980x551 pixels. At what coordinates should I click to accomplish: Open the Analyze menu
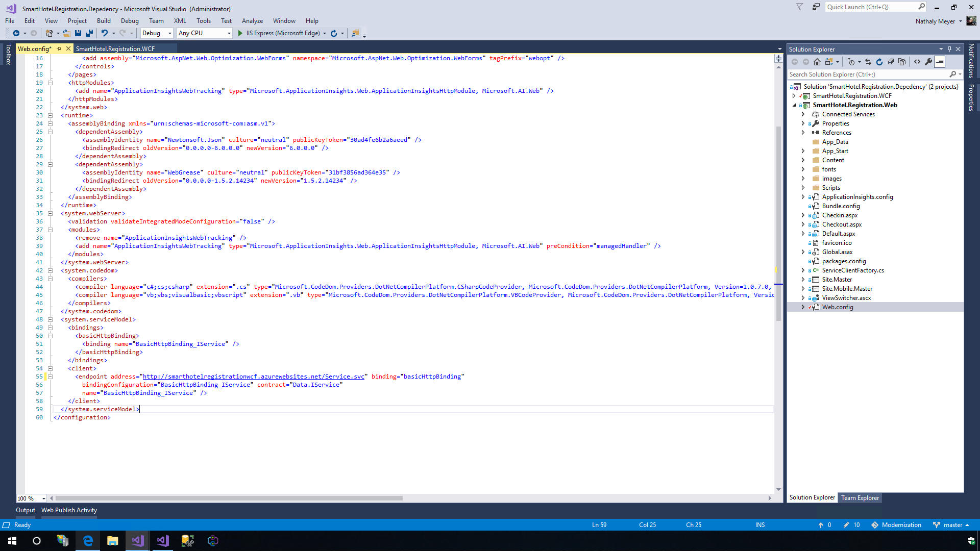coord(252,21)
